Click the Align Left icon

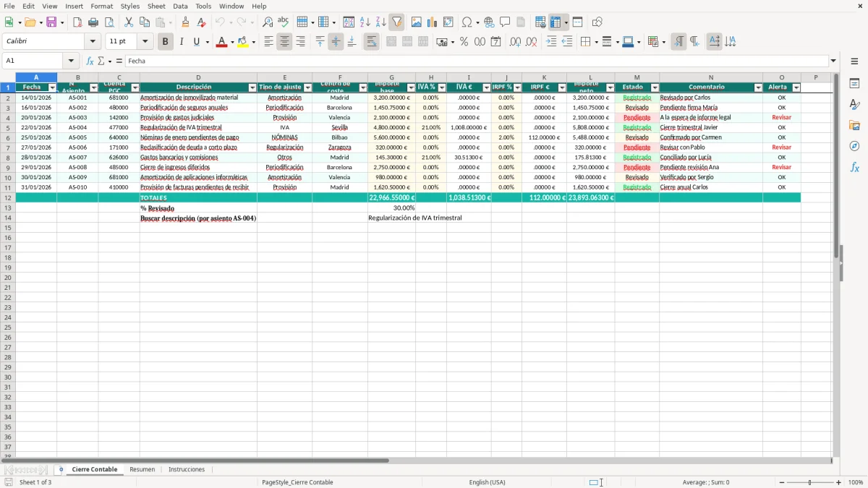point(268,42)
